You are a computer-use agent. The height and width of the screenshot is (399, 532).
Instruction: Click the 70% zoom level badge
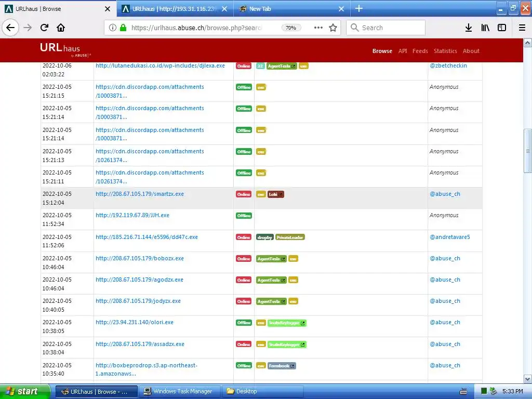coord(291,28)
